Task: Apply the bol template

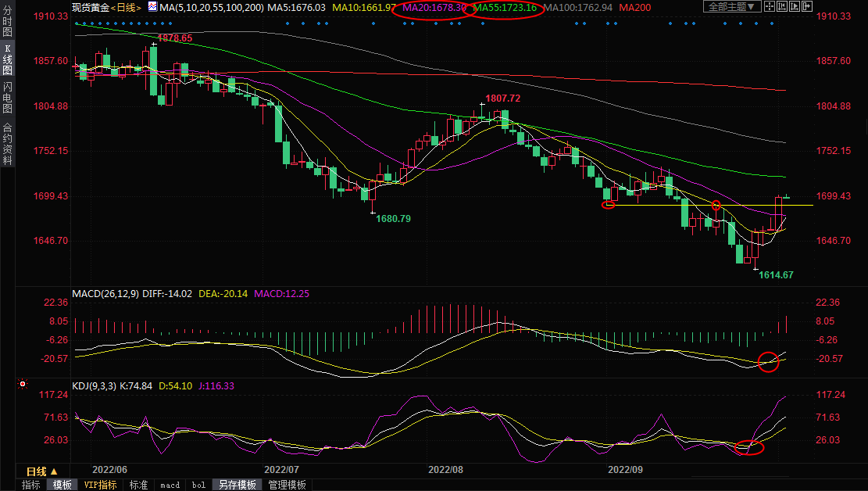Action: click(198, 485)
